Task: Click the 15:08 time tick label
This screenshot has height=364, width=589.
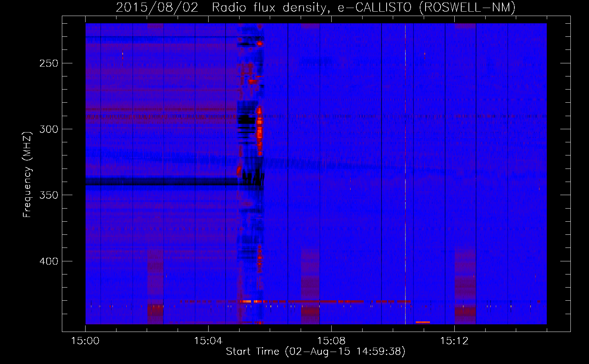Action: [x=331, y=341]
